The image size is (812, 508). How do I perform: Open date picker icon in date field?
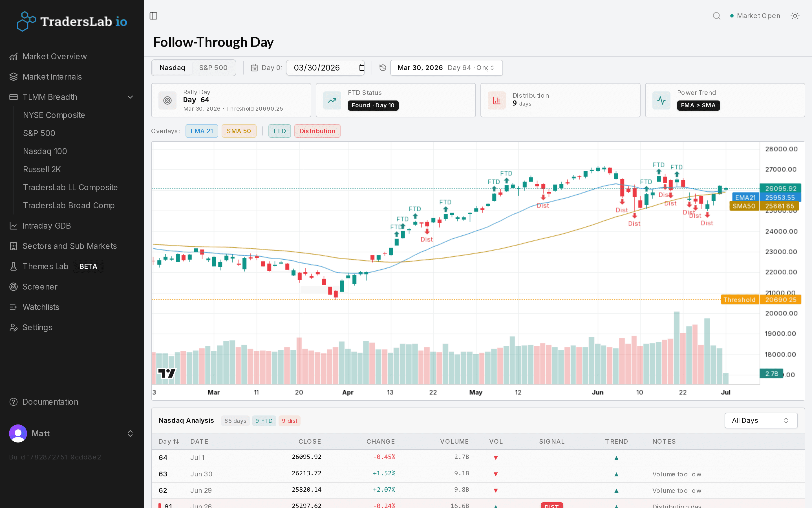[x=362, y=68]
